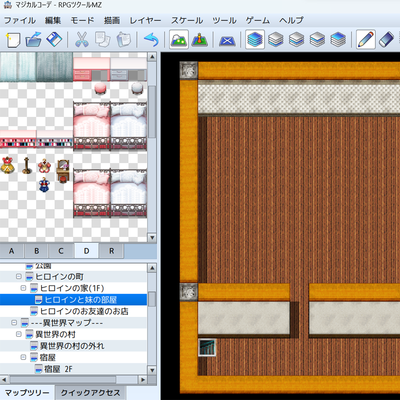Select the Automatic layer icon
Screen dimensions: 400x400
pos(255,40)
